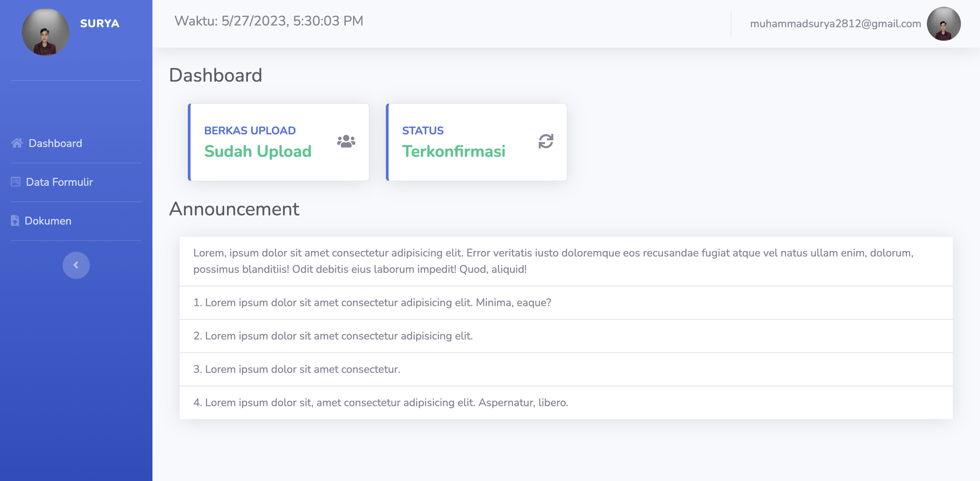Click the Terkonfirmasi status text
980x481 pixels.
[x=454, y=151]
